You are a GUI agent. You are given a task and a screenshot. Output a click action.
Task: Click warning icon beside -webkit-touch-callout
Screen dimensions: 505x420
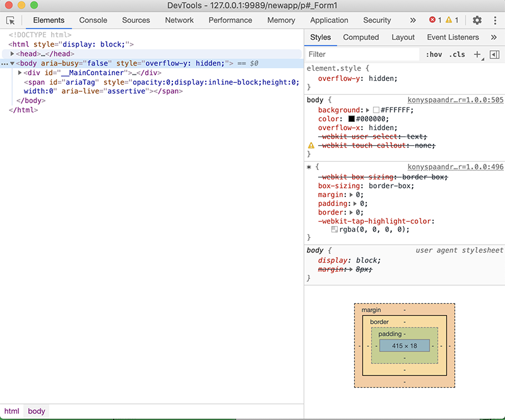311,145
